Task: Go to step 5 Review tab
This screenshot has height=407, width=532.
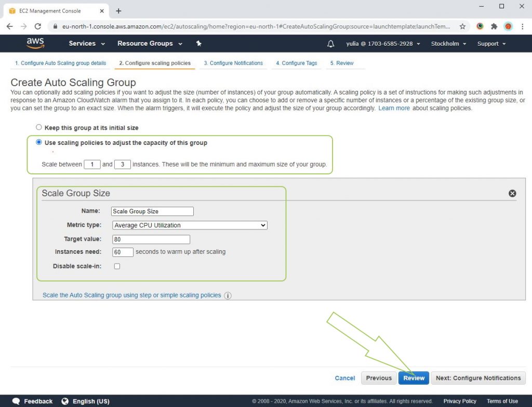Action: (x=342, y=63)
